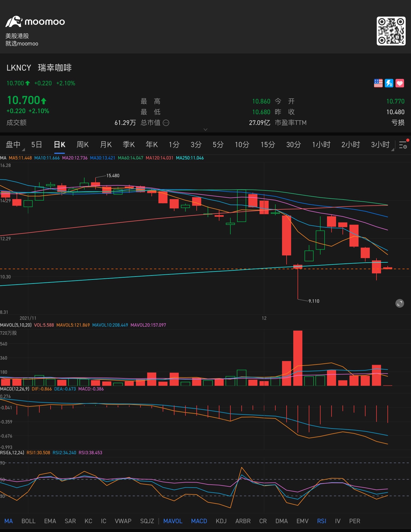Tap the MA250:11.046 legend value
This screenshot has height=532, width=411.
(190, 158)
